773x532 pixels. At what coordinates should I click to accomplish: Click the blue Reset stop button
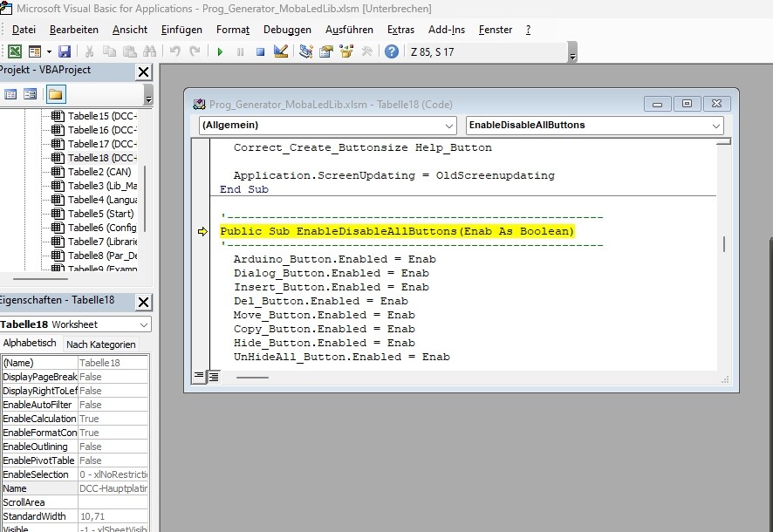point(260,51)
